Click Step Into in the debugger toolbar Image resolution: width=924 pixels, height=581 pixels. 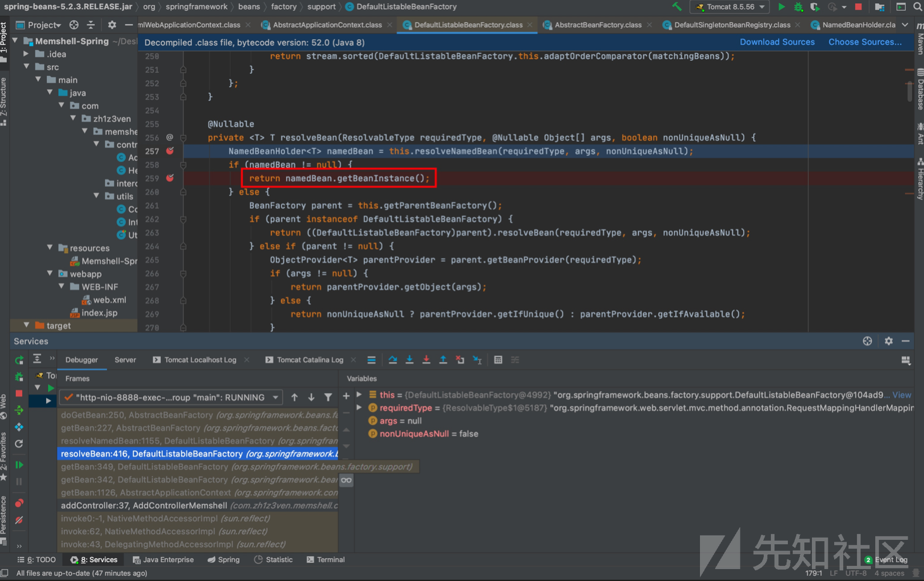tap(409, 359)
